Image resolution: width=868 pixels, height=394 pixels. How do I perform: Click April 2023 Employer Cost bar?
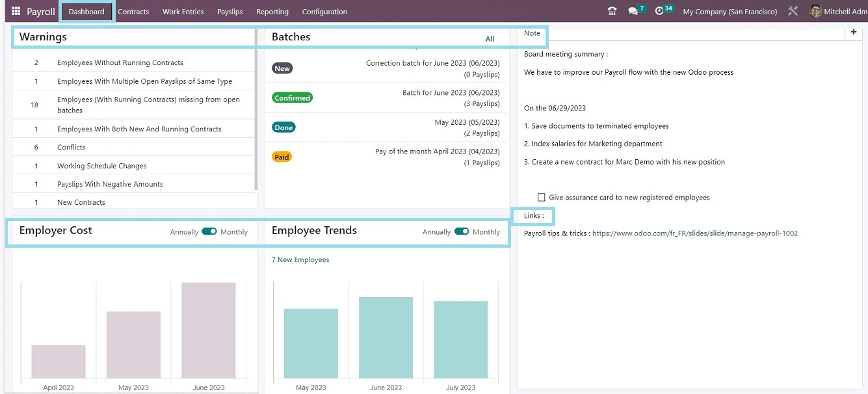click(59, 361)
